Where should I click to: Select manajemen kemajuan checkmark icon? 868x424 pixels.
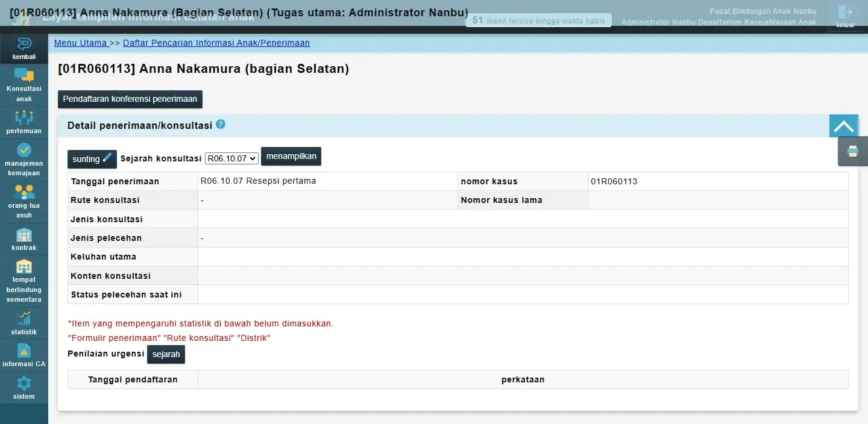click(24, 150)
